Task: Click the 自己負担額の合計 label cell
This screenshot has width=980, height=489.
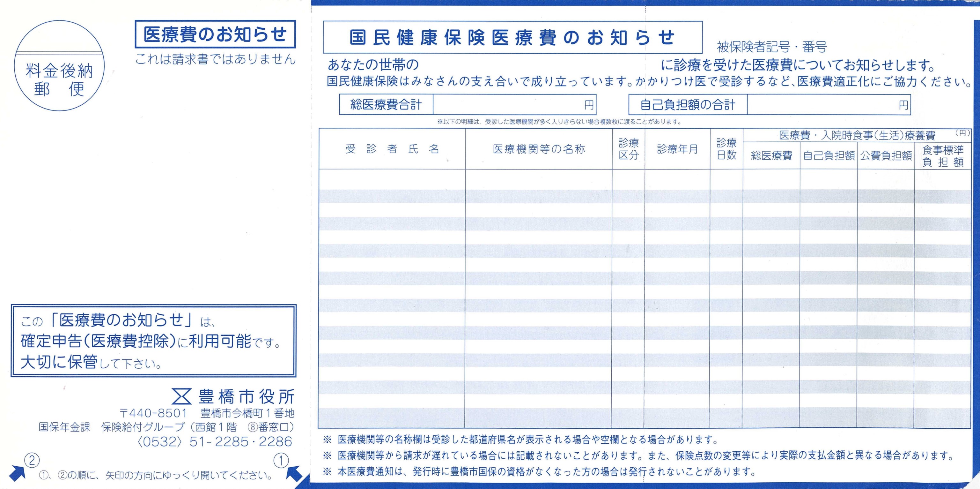Action: click(x=688, y=105)
